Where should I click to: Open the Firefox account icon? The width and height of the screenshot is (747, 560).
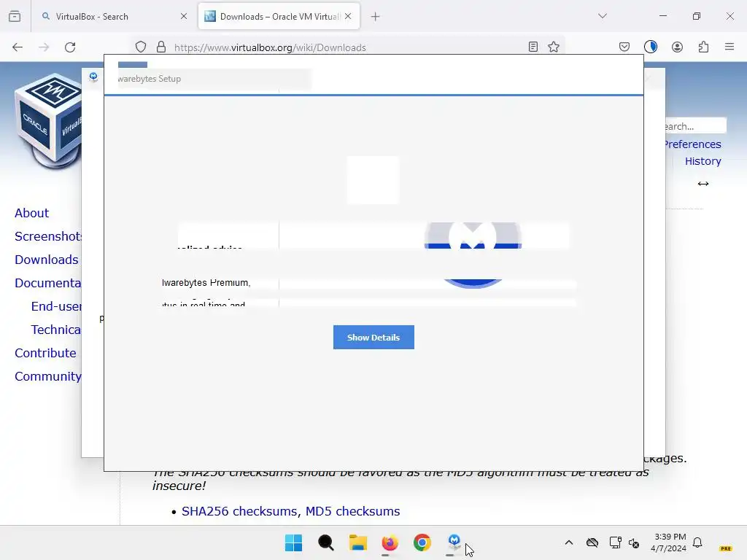click(677, 47)
